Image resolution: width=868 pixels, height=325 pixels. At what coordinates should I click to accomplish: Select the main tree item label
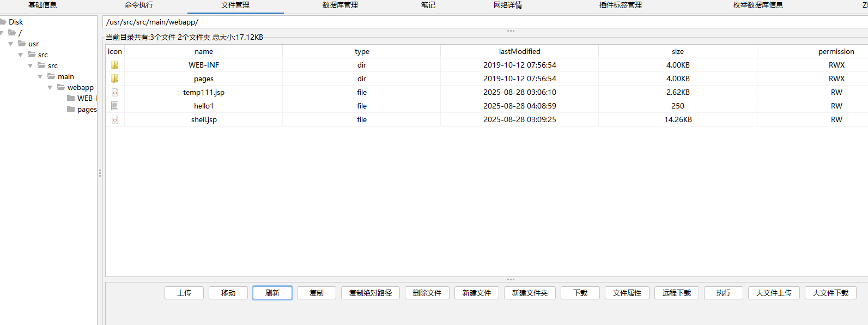coord(66,76)
